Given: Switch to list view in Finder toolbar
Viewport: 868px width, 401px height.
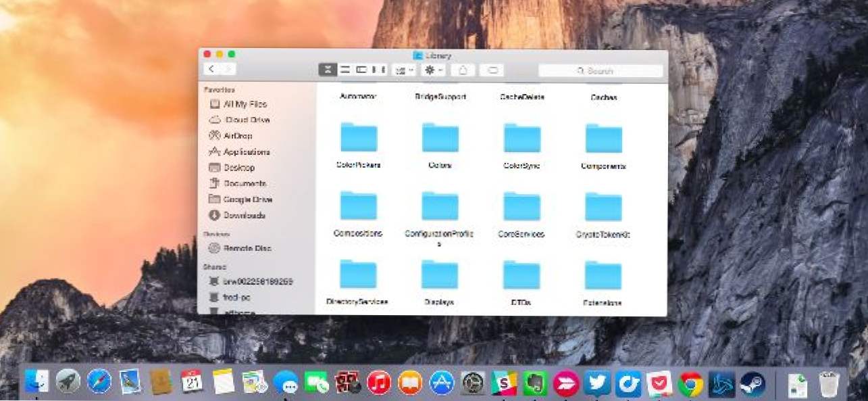Looking at the screenshot, I should click(x=344, y=70).
